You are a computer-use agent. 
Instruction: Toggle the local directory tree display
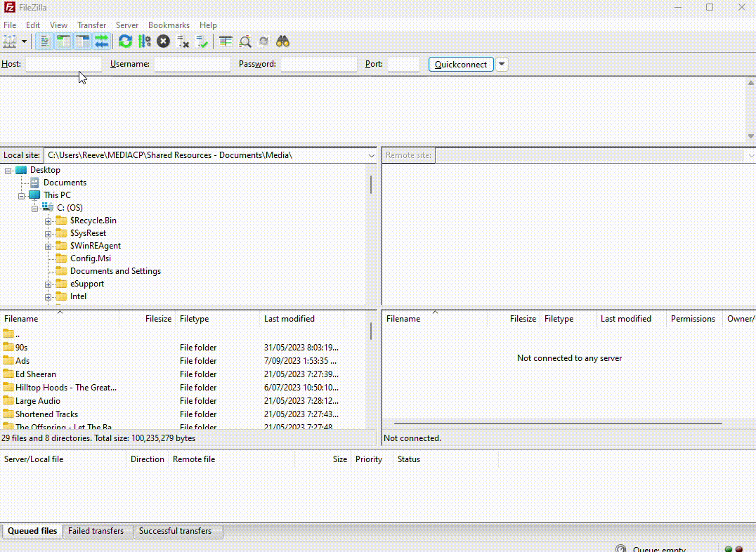point(63,41)
